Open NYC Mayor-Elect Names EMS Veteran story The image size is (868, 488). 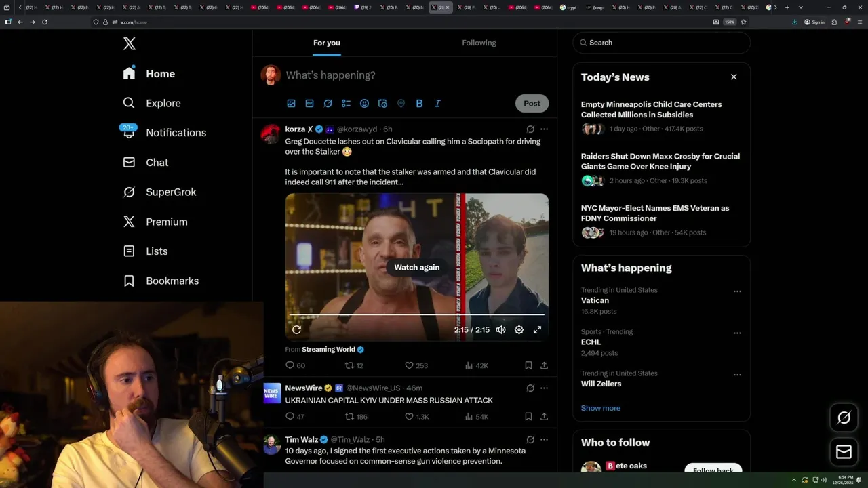tap(661, 220)
